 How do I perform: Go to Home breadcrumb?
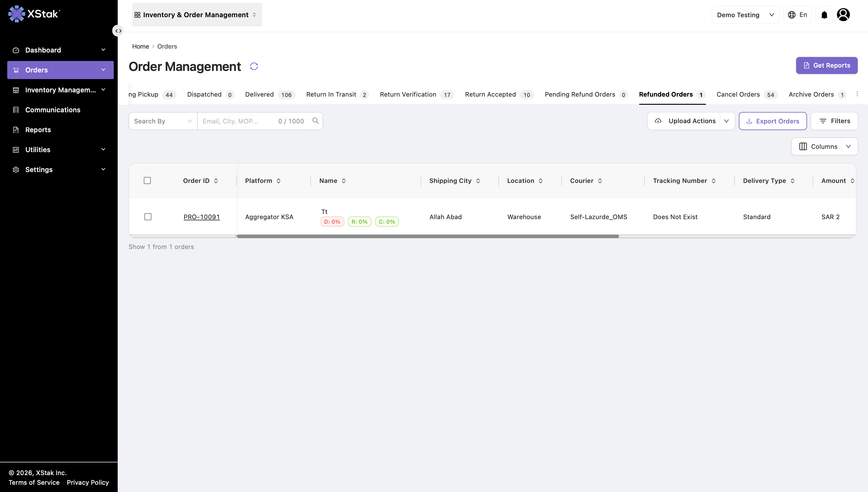(x=141, y=46)
